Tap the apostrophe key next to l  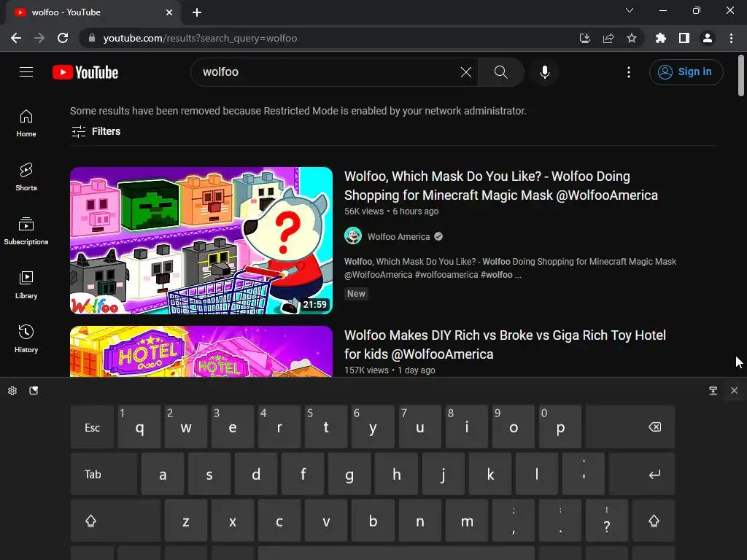click(584, 474)
